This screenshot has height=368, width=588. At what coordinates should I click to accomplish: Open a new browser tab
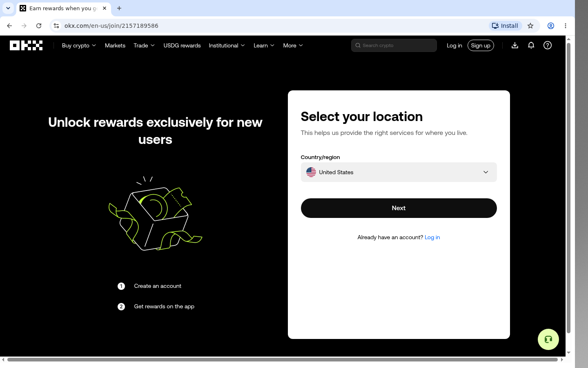click(x=119, y=8)
